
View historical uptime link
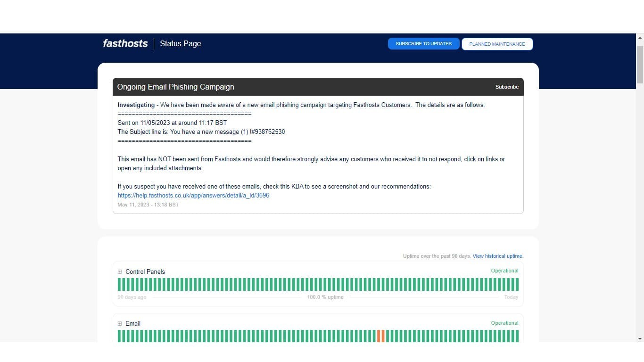(498, 256)
